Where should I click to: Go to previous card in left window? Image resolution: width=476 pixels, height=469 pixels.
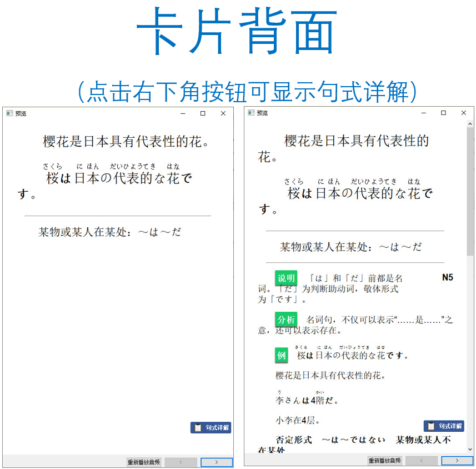(x=181, y=462)
